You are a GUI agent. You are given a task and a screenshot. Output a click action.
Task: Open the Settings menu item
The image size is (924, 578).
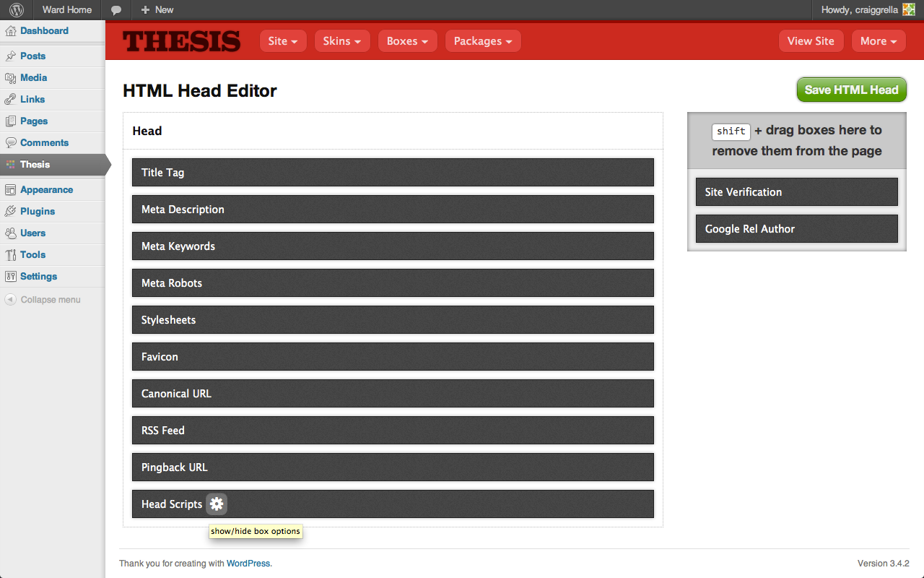[x=38, y=277]
